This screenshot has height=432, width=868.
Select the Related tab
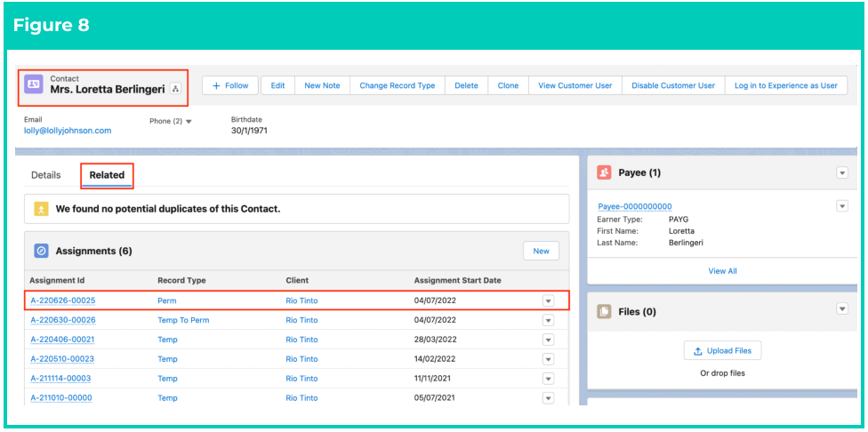[107, 175]
